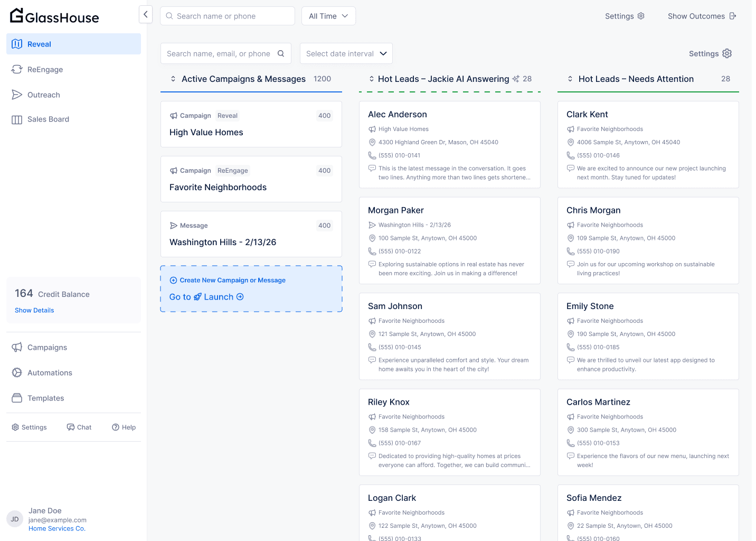Click the Home Services Co. link
Image resolution: width=756 pixels, height=541 pixels.
[x=57, y=528]
